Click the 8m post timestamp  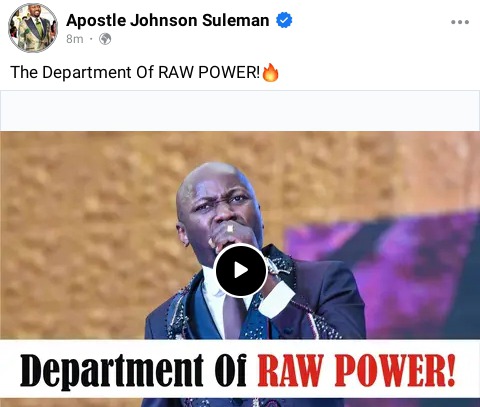click(75, 39)
